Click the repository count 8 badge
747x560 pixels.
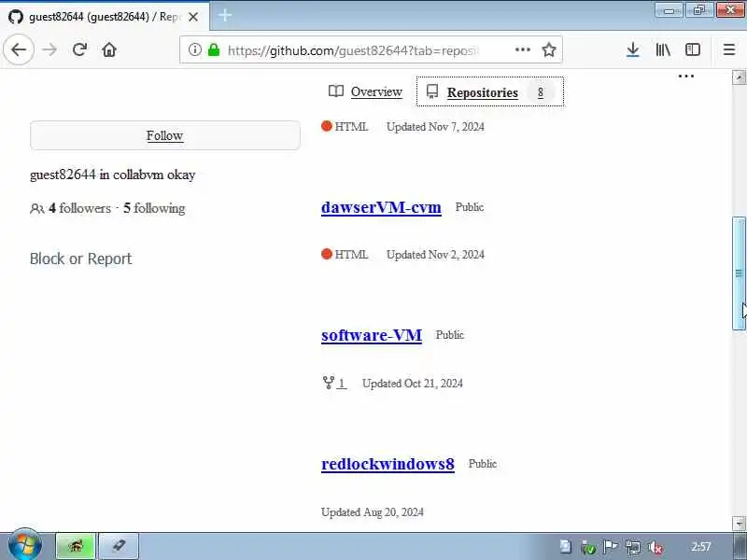(541, 92)
